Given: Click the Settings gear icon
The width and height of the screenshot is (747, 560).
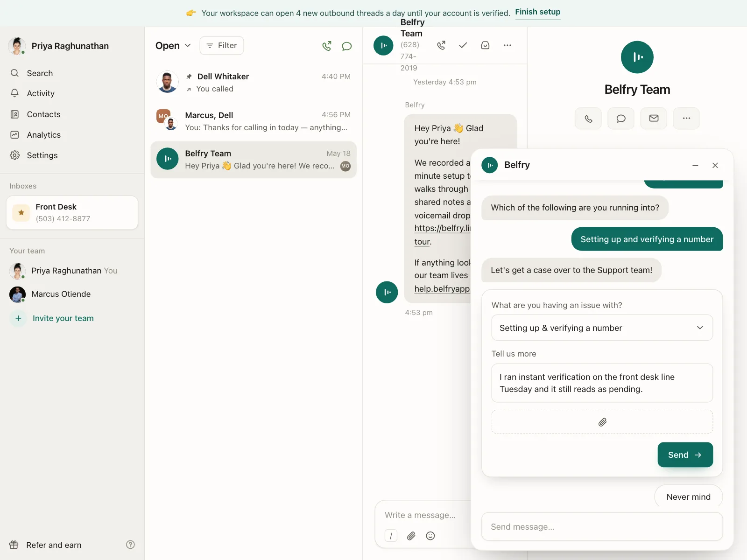Looking at the screenshot, I should 15,155.
